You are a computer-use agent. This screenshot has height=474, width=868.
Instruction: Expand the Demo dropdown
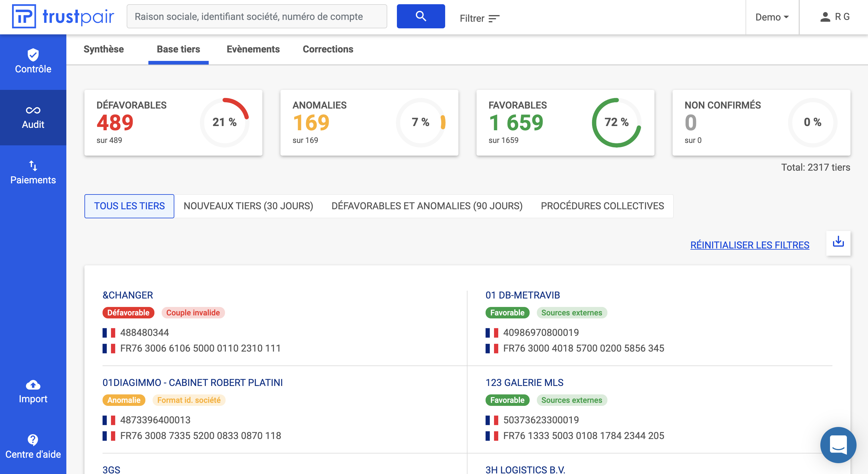click(771, 17)
